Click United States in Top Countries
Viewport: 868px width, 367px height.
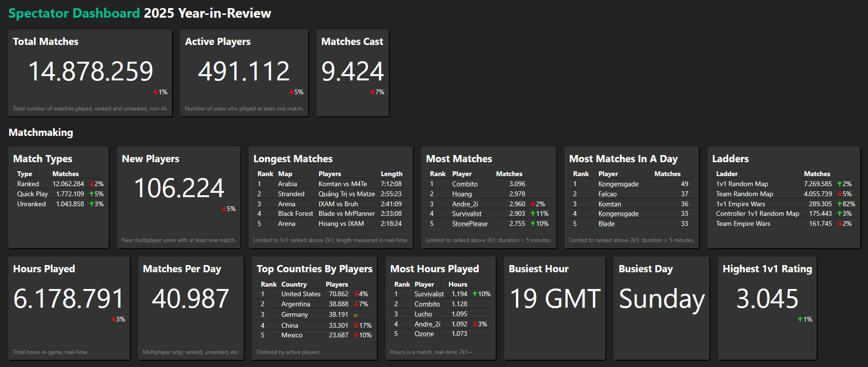coord(301,294)
